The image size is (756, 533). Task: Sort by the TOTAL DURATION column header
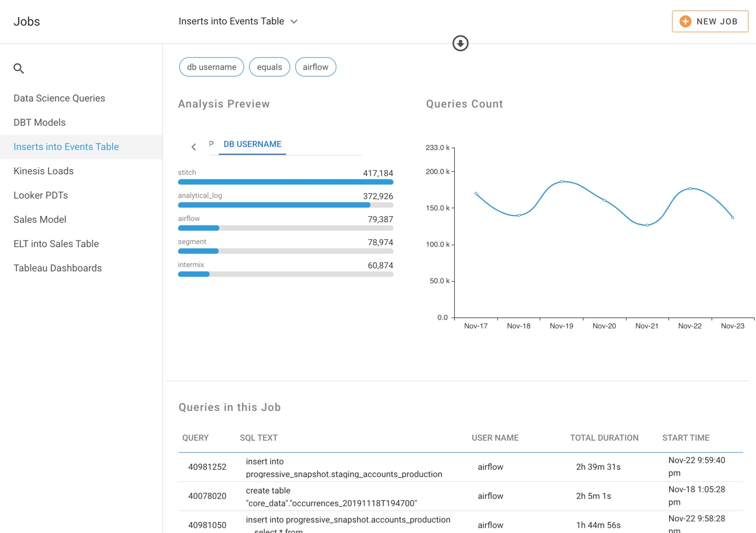pyautogui.click(x=604, y=438)
